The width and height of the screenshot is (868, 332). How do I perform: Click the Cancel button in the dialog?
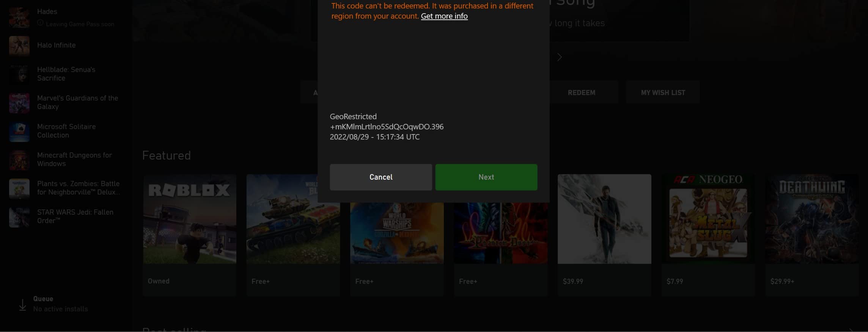[x=381, y=177]
